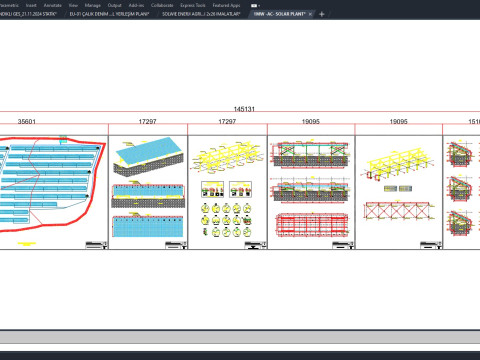Select the Featured Apps ribbon tab

pyautogui.click(x=226, y=5)
